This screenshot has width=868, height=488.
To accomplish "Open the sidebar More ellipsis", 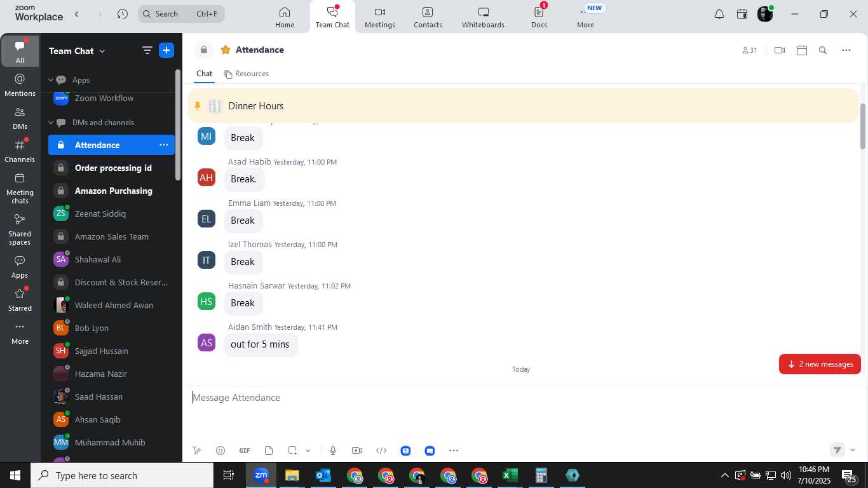I will pos(20,333).
